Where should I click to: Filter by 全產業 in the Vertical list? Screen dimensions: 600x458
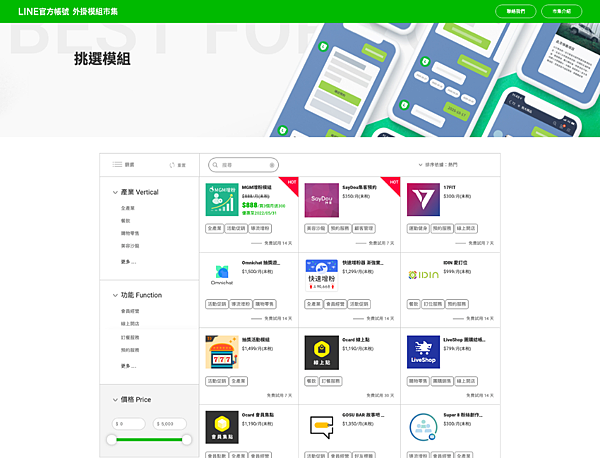click(x=128, y=208)
